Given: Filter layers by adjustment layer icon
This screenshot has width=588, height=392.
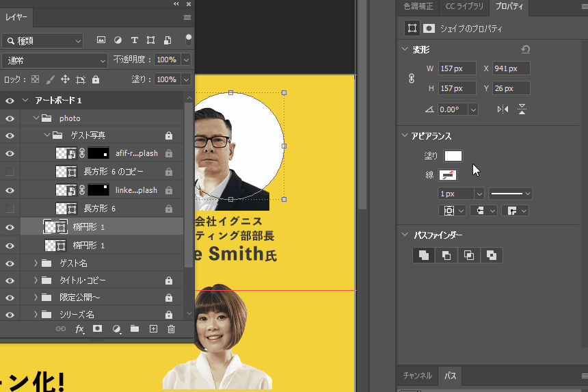Looking at the screenshot, I should point(118,40).
